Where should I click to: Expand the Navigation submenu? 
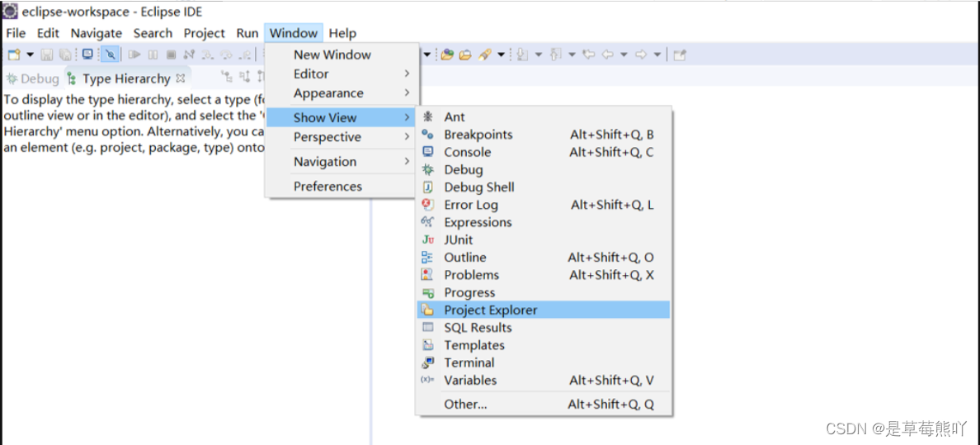tap(342, 162)
